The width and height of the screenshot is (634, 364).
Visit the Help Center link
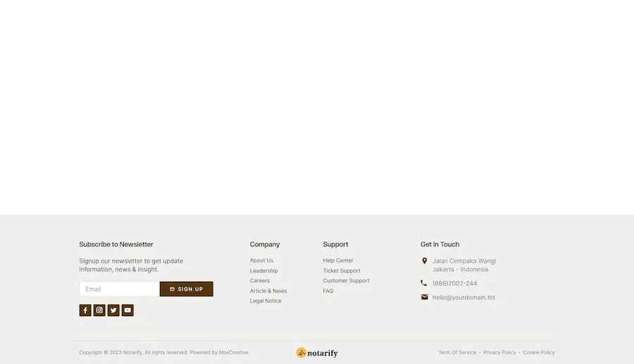coord(338,261)
